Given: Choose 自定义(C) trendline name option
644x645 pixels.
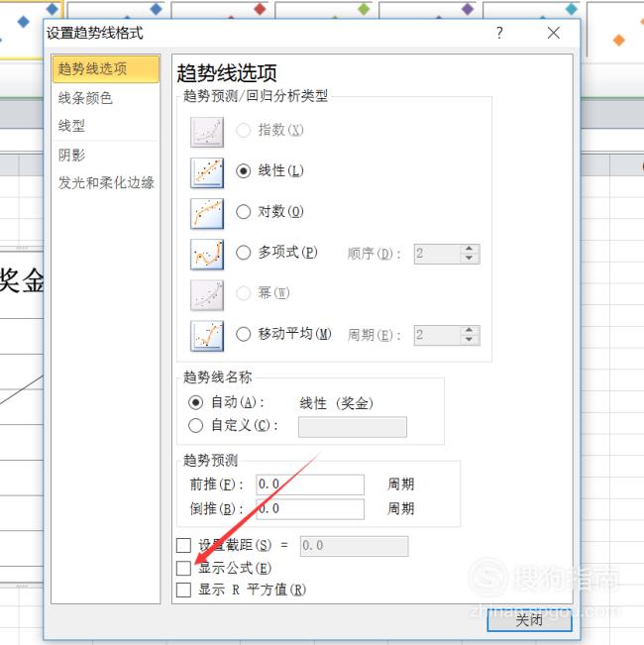Looking at the screenshot, I should pos(195,425).
